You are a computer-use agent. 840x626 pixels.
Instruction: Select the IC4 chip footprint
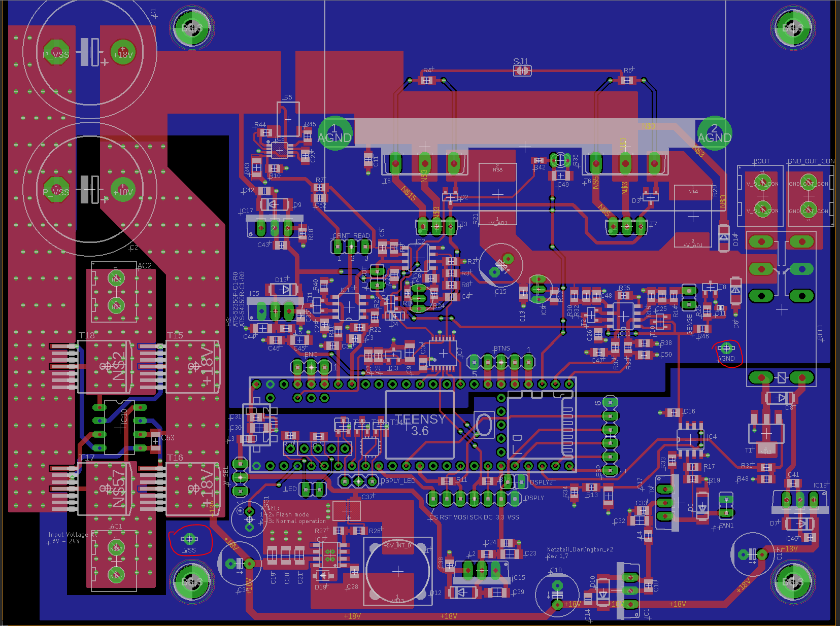(x=690, y=439)
